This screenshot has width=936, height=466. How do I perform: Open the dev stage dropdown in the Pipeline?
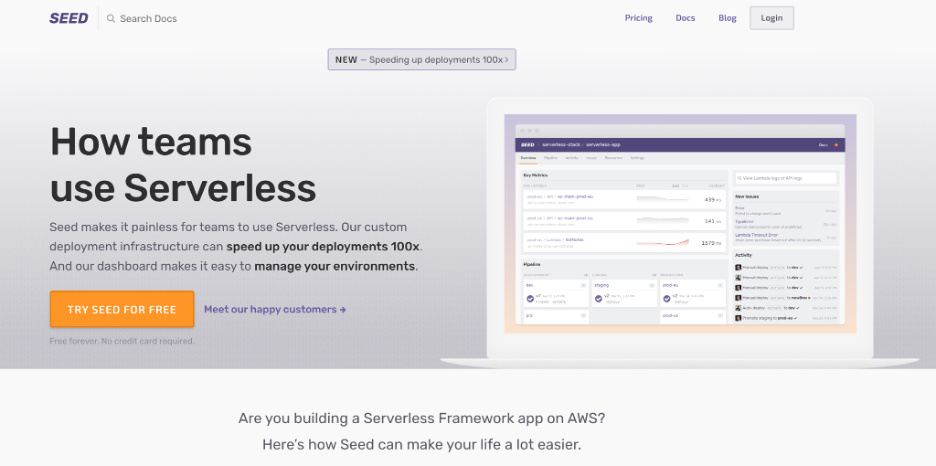point(583,285)
